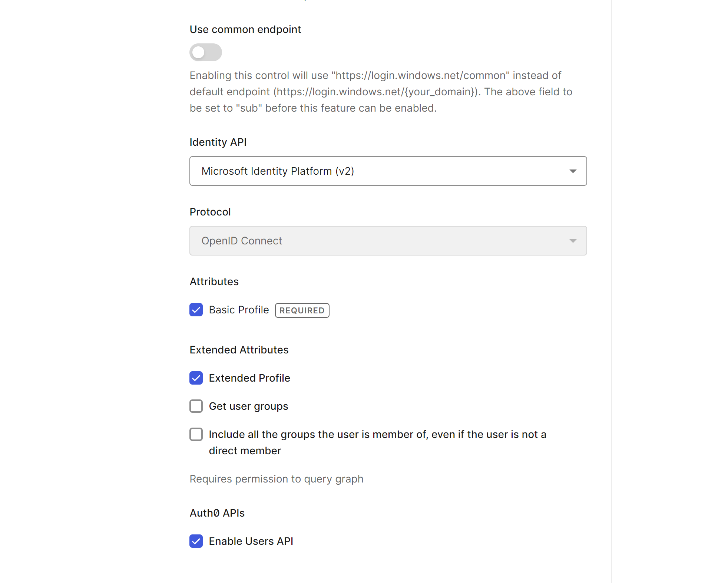Image resolution: width=728 pixels, height=583 pixels.
Task: Check Include all groups user is member of
Action: [x=196, y=434]
